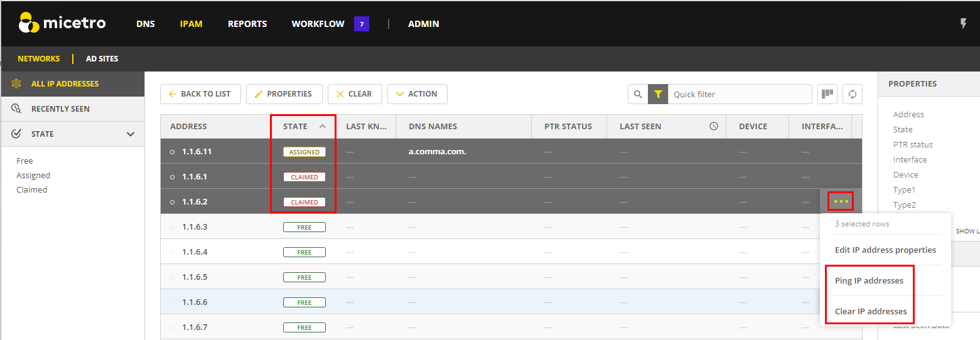This screenshot has height=340, width=980.
Task: Toggle the yellow filter funnel icon
Action: 658,94
